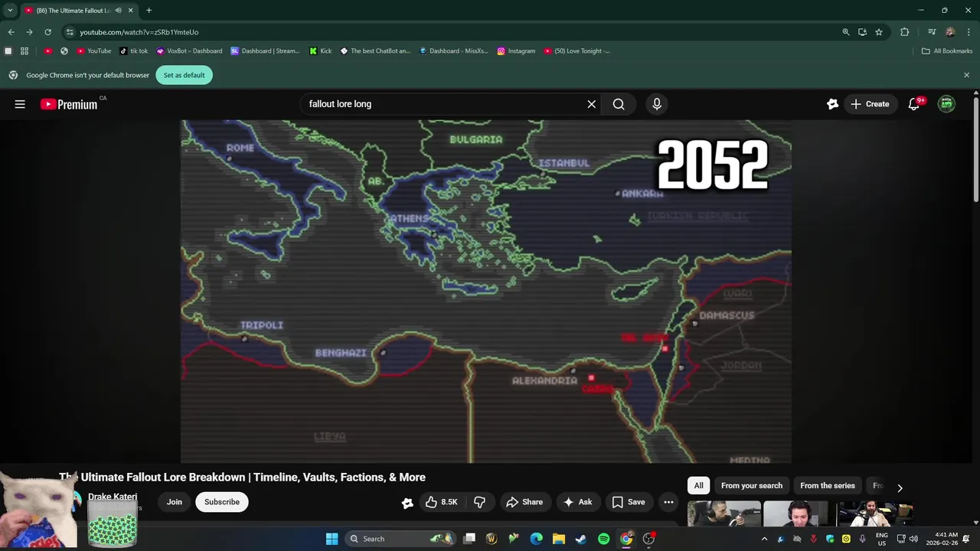980x551 pixels.
Task: Click the address bar URL
Action: pos(139,32)
